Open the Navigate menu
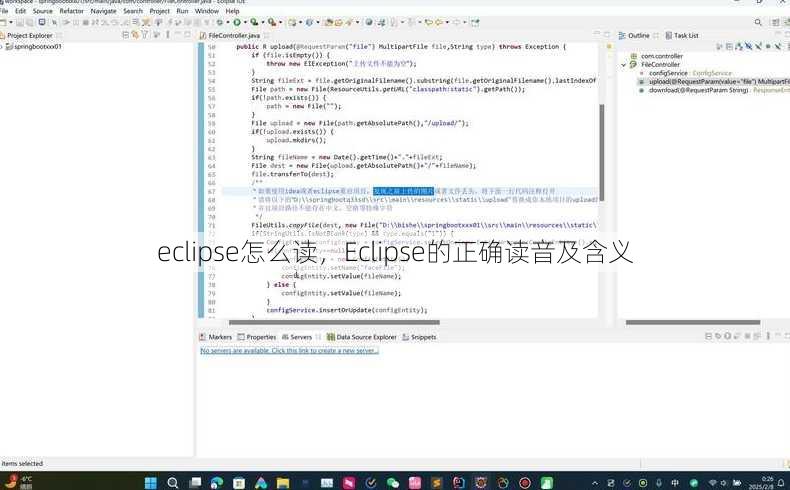This screenshot has width=790, height=490. pos(104,11)
